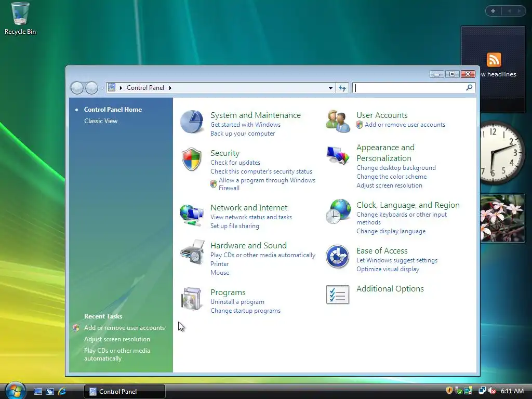Click Control Panel in the address breadcrumb
Viewport: 532px width, 399px height.
pyautogui.click(x=145, y=88)
